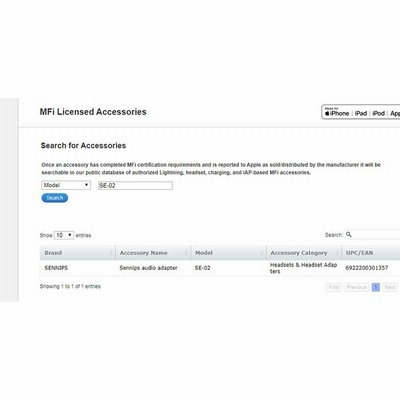400x400 pixels.
Task: Open the Show 10 entries dropdown
Action: click(64, 235)
